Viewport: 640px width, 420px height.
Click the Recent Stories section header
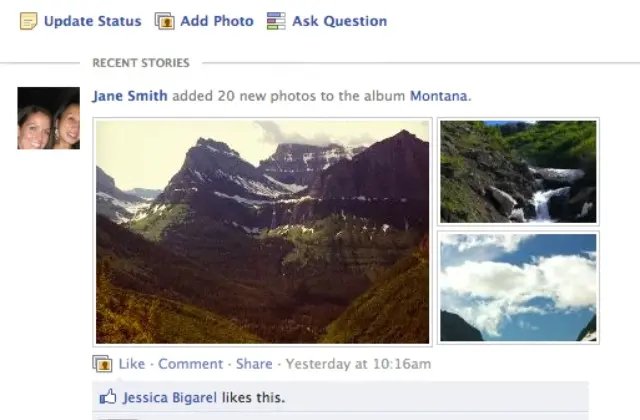140,63
